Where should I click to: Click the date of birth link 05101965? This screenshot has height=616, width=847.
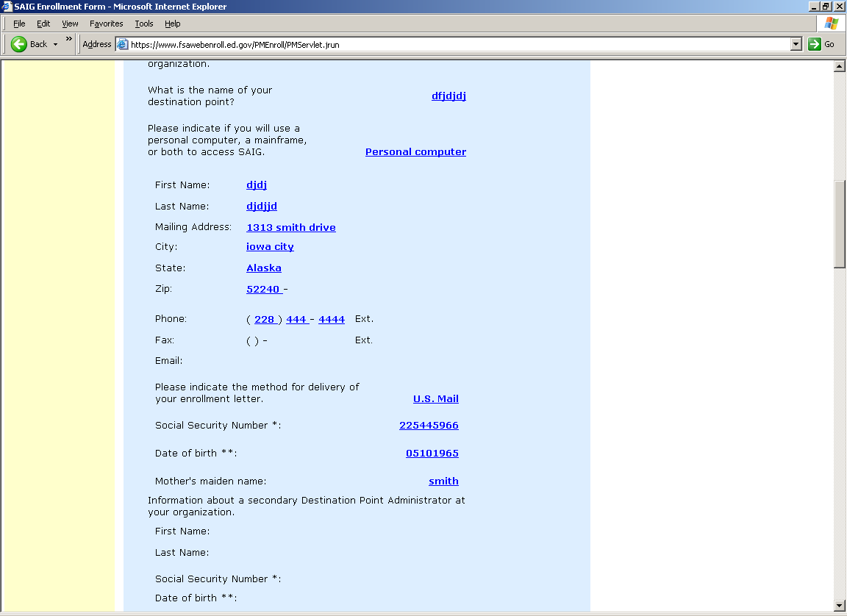pyautogui.click(x=432, y=454)
